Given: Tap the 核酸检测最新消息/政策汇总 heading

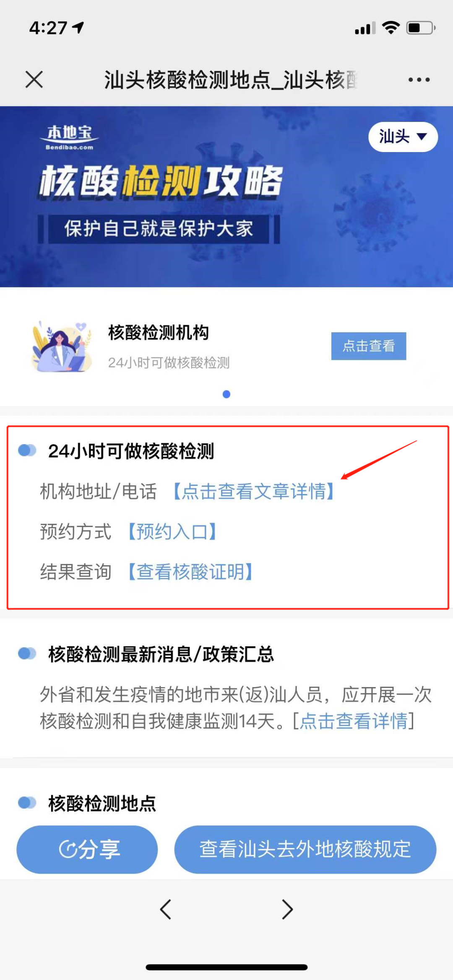Looking at the screenshot, I should pyautogui.click(x=161, y=654).
